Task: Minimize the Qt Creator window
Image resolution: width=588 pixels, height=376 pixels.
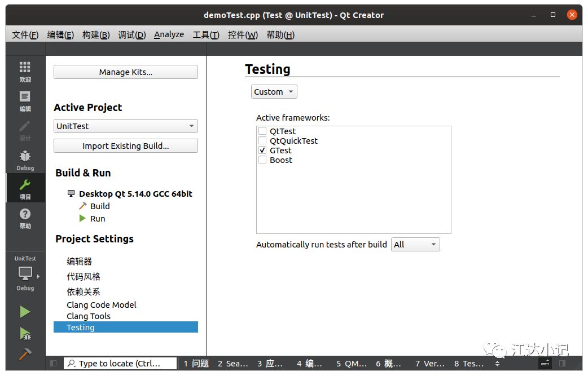Action: click(534, 15)
